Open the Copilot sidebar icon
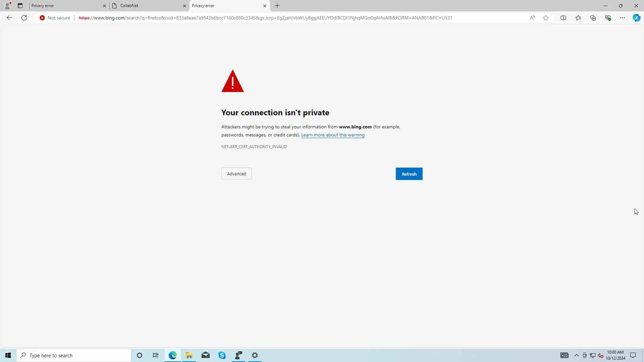 click(x=636, y=18)
